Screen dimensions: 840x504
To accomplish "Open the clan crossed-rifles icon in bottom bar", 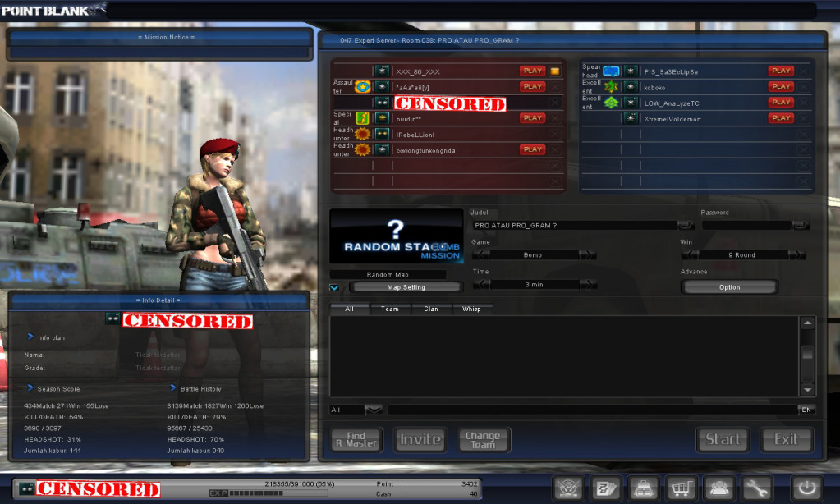I will coord(568,488).
